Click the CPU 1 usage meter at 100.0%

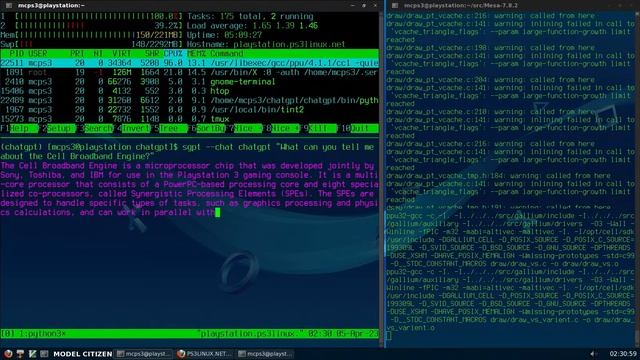pos(91,16)
